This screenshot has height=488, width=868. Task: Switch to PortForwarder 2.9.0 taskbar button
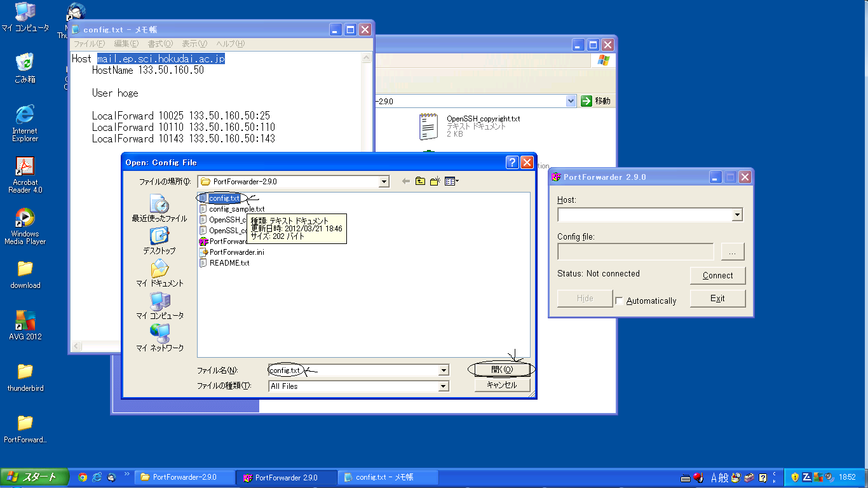click(287, 477)
